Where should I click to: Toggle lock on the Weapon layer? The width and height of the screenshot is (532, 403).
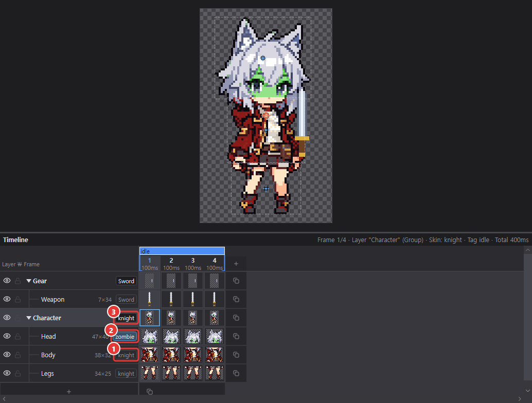point(17,299)
